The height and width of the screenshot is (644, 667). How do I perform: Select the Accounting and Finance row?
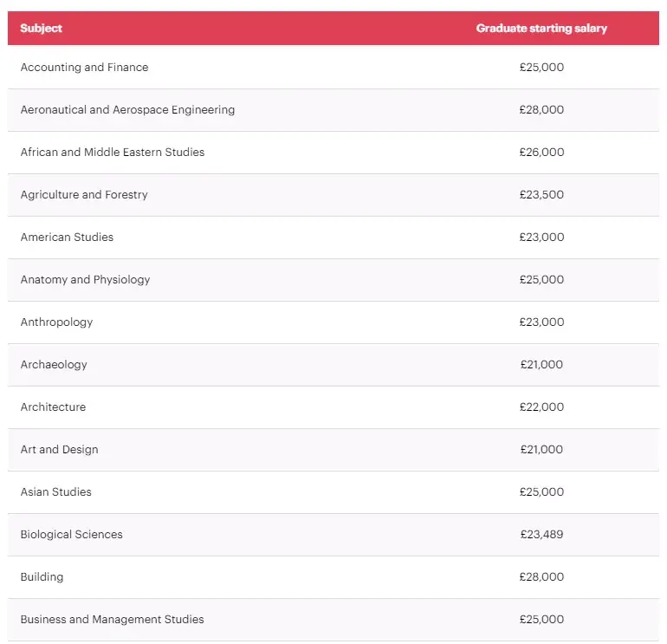[333, 68]
